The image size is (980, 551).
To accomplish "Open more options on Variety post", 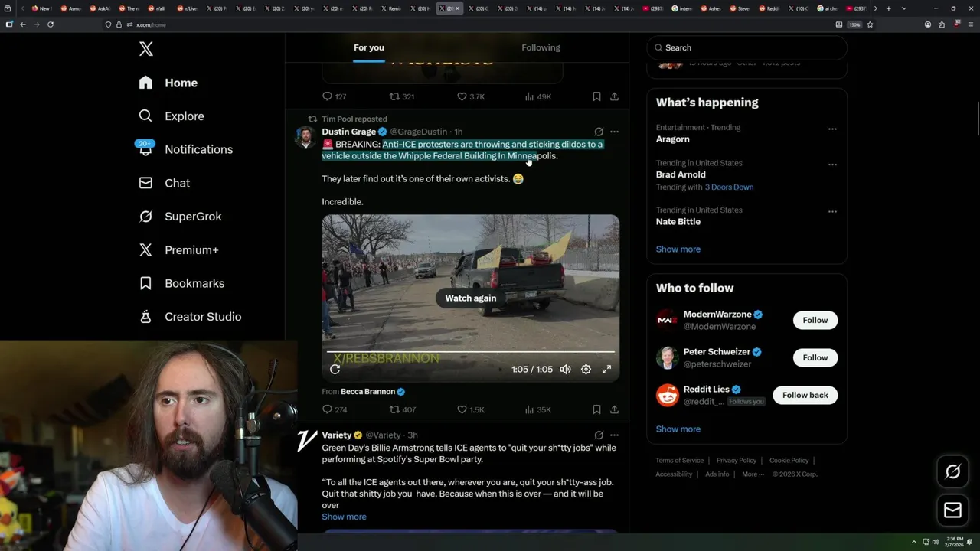I will click(x=614, y=435).
